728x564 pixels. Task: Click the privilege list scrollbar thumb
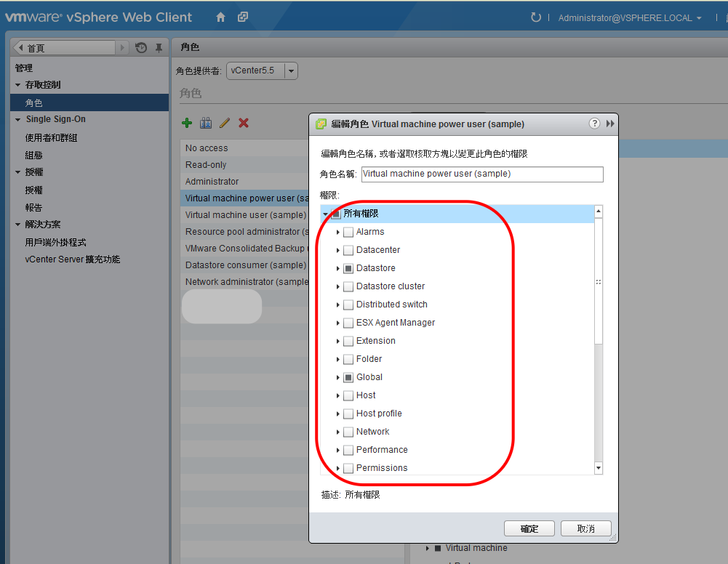pos(599,281)
